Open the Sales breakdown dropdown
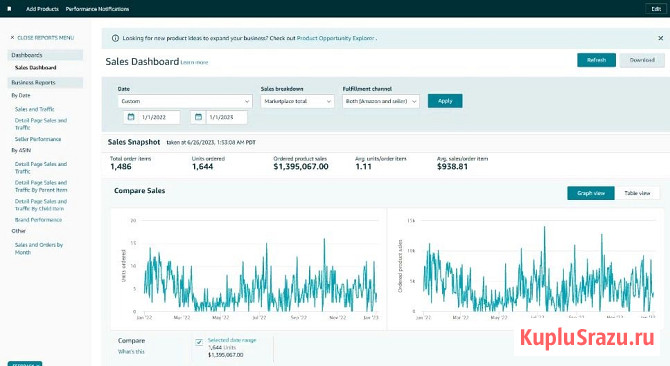The width and height of the screenshot is (670, 366). point(297,101)
